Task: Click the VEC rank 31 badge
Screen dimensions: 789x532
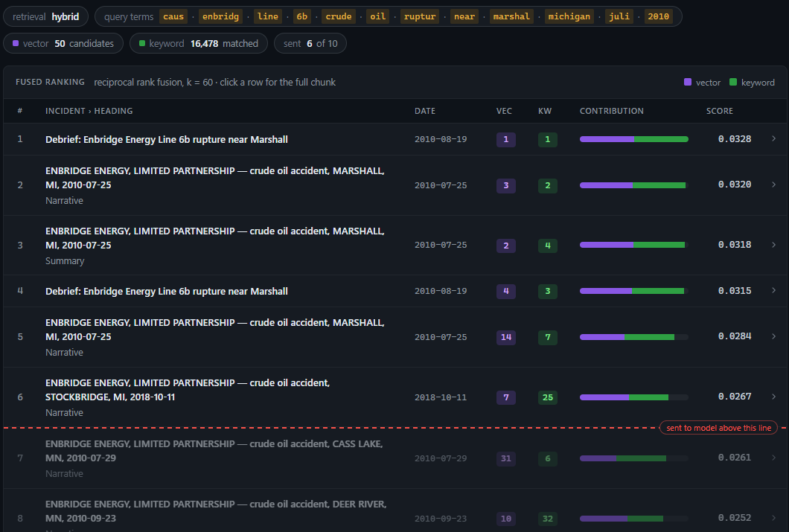Action: tap(505, 458)
